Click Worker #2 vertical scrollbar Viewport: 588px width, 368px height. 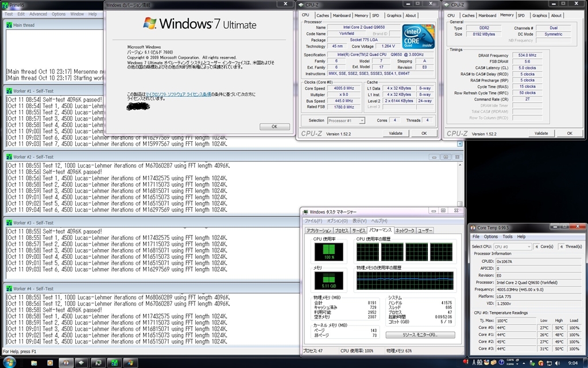(460, 184)
